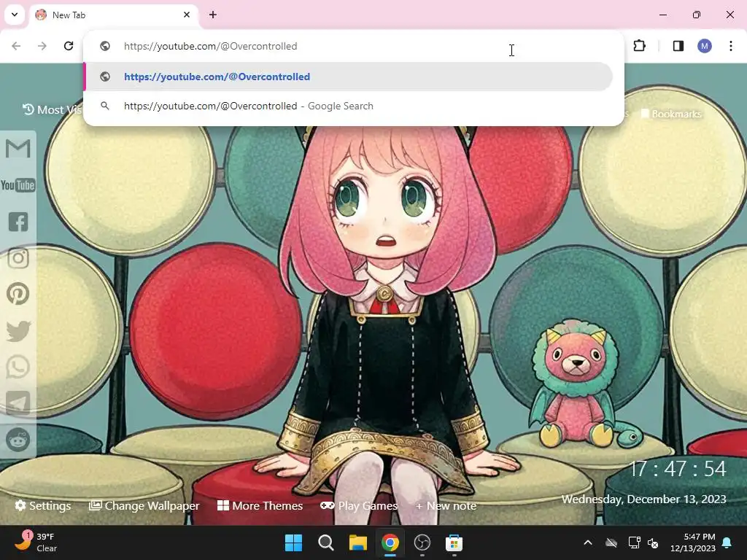Viewport: 747px width, 560px height.
Task: Close the New Tab tab
Action: coord(187,15)
